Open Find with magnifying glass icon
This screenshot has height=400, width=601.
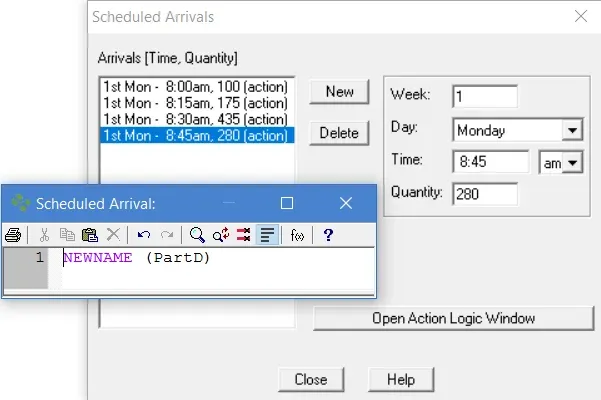click(197, 235)
